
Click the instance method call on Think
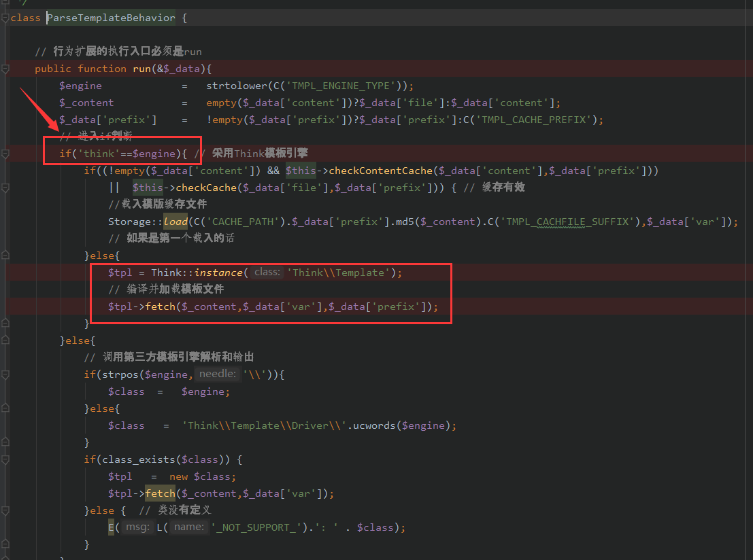218,273
